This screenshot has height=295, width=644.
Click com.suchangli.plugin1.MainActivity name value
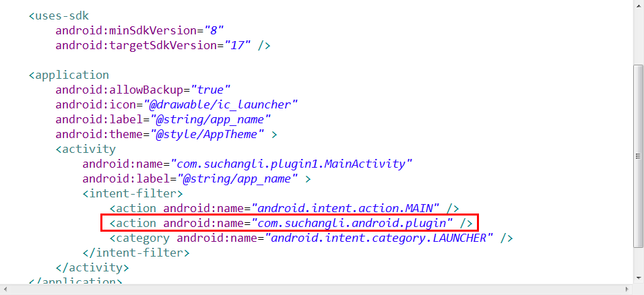point(291,164)
